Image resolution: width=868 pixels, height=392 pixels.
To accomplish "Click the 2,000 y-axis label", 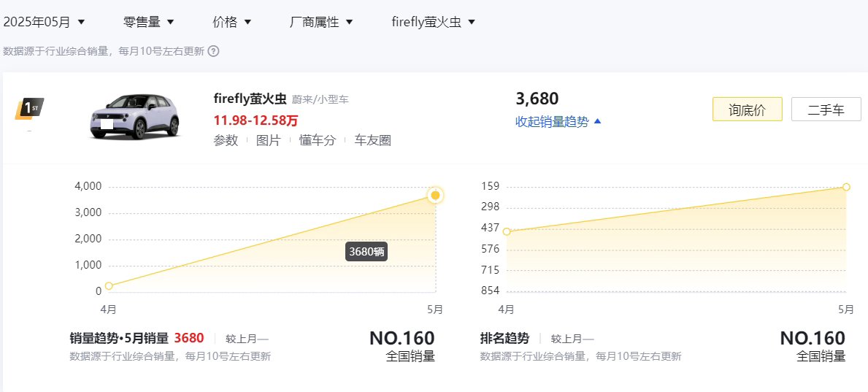I will click(x=88, y=239).
